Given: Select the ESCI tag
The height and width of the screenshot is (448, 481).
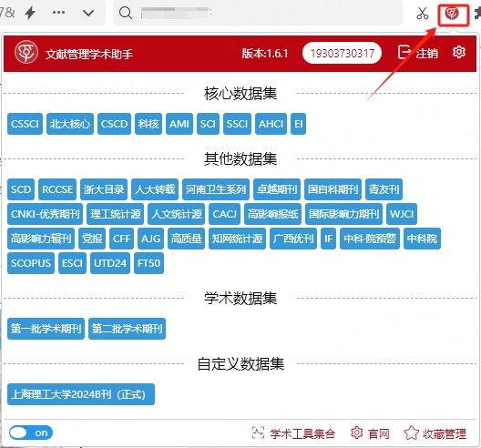Looking at the screenshot, I should pyautogui.click(x=72, y=263).
